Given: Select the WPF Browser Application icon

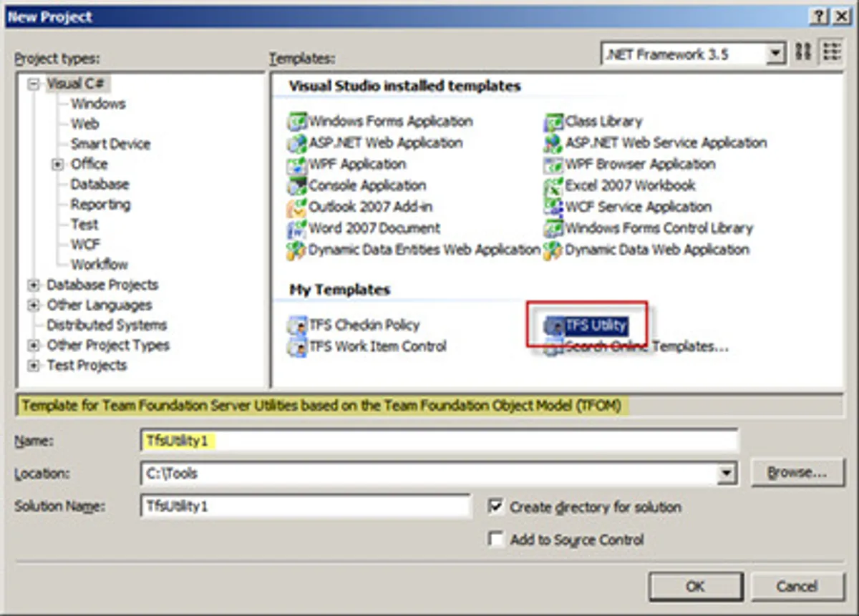Looking at the screenshot, I should [553, 165].
